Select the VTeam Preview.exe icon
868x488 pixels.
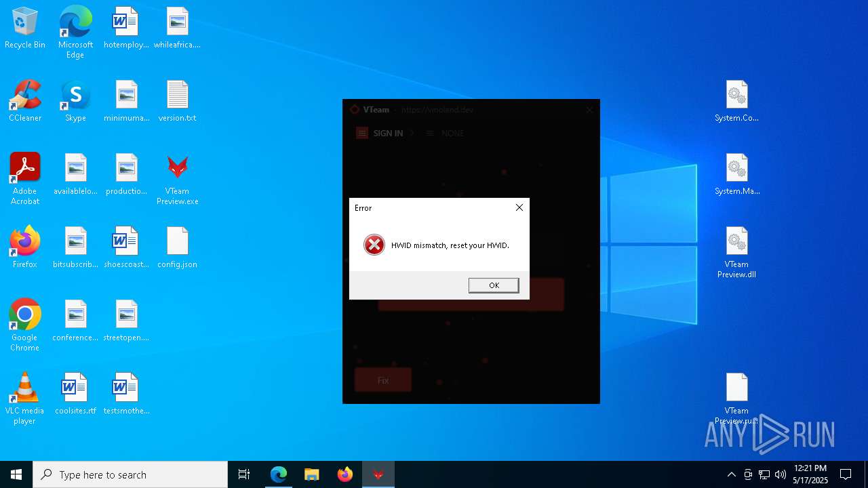(177, 179)
